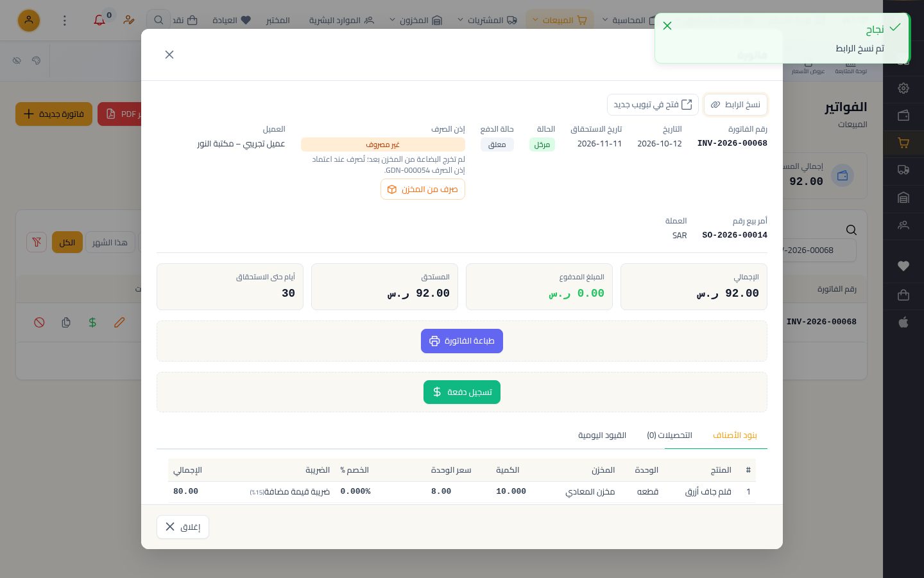The height and width of the screenshot is (578, 924).
Task: Click the copy icon on the invoice row
Action: pyautogui.click(x=66, y=322)
